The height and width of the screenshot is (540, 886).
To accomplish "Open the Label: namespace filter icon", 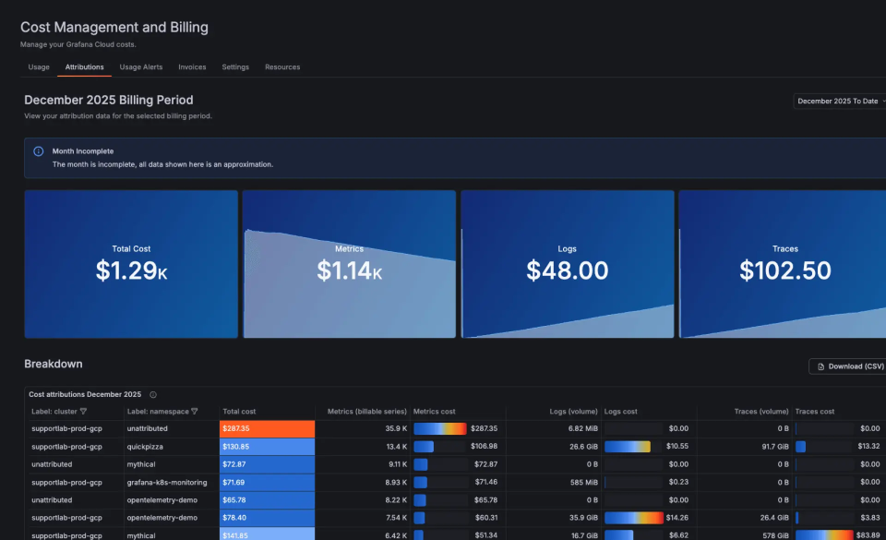I will 194,412.
